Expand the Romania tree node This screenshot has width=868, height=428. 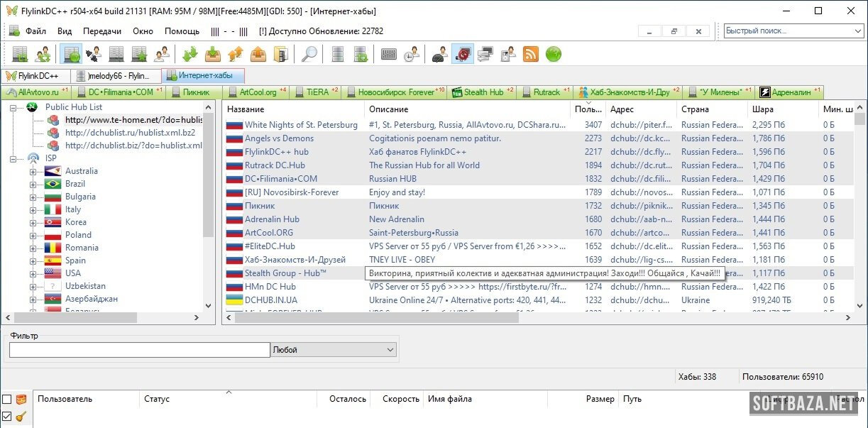coord(33,248)
